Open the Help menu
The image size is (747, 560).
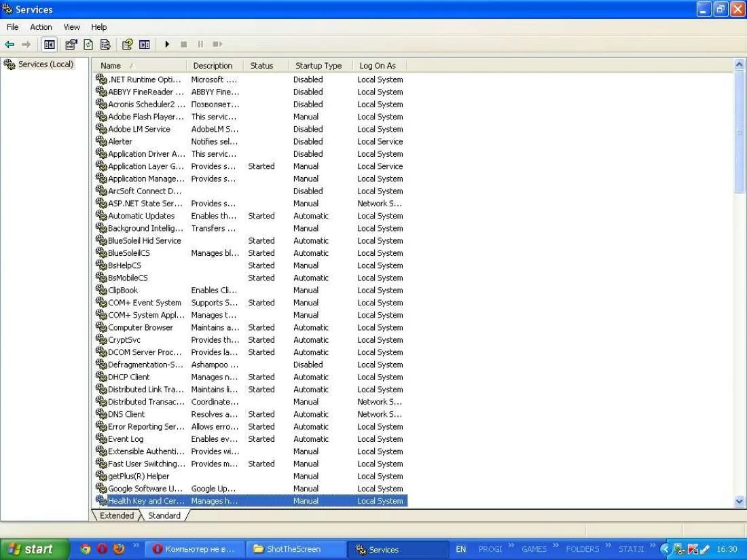pyautogui.click(x=98, y=27)
